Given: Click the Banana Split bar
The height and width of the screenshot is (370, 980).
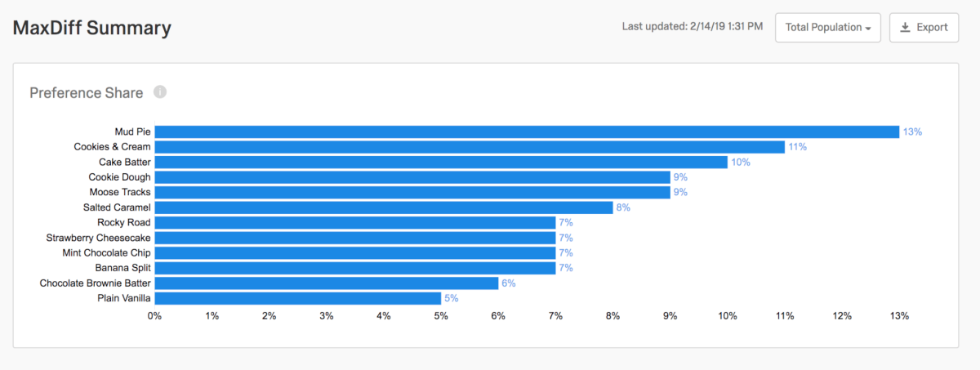Looking at the screenshot, I should [355, 268].
